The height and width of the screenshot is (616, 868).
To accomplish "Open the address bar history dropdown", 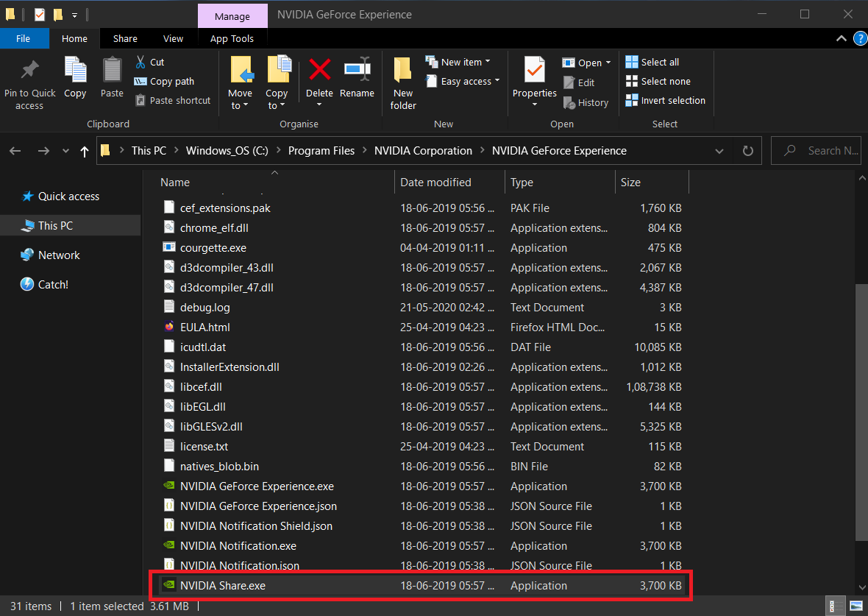I will click(719, 151).
